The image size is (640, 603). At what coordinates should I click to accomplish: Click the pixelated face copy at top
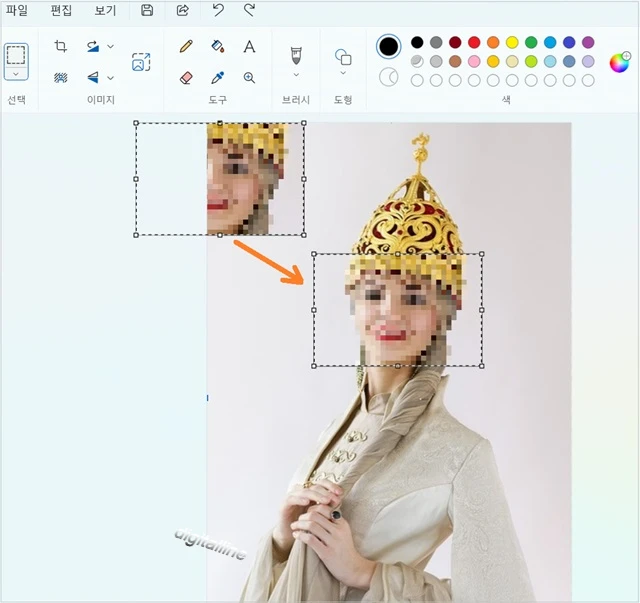click(x=245, y=179)
